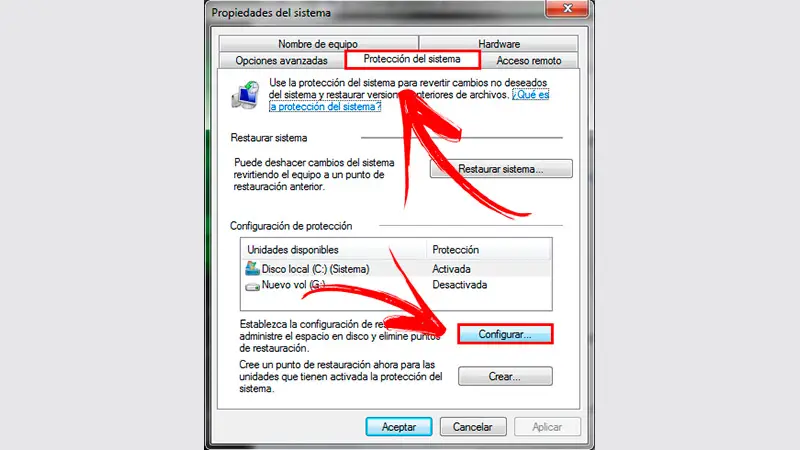Go to the Opciones avanzadas tab

(x=282, y=61)
